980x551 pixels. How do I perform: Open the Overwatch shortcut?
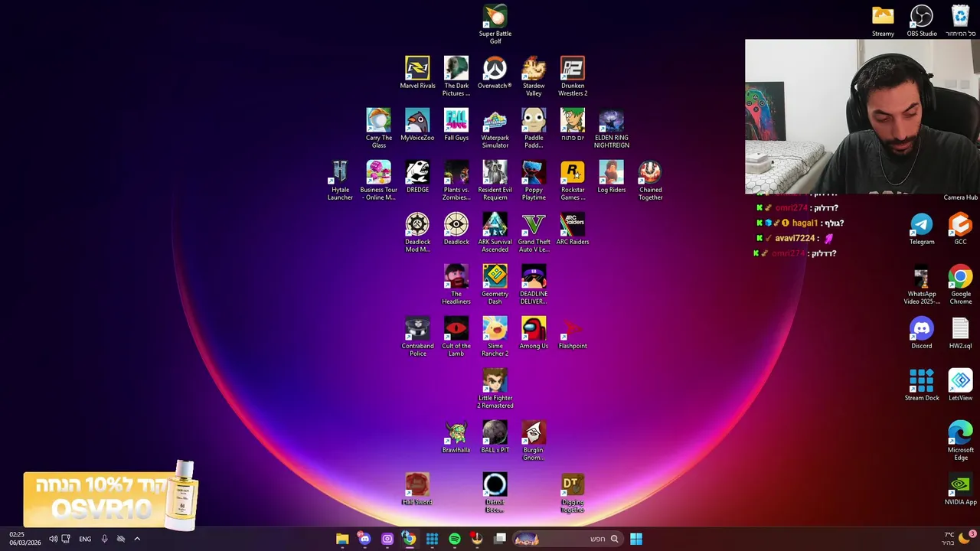(495, 73)
